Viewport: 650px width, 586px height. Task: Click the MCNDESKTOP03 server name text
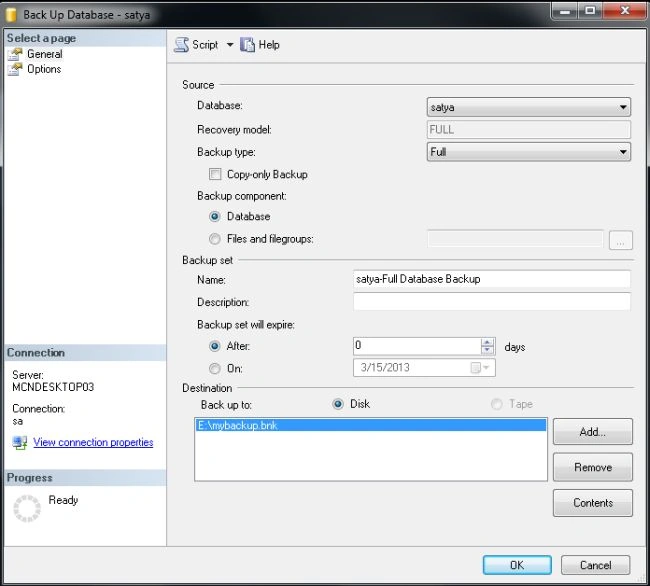point(53,387)
